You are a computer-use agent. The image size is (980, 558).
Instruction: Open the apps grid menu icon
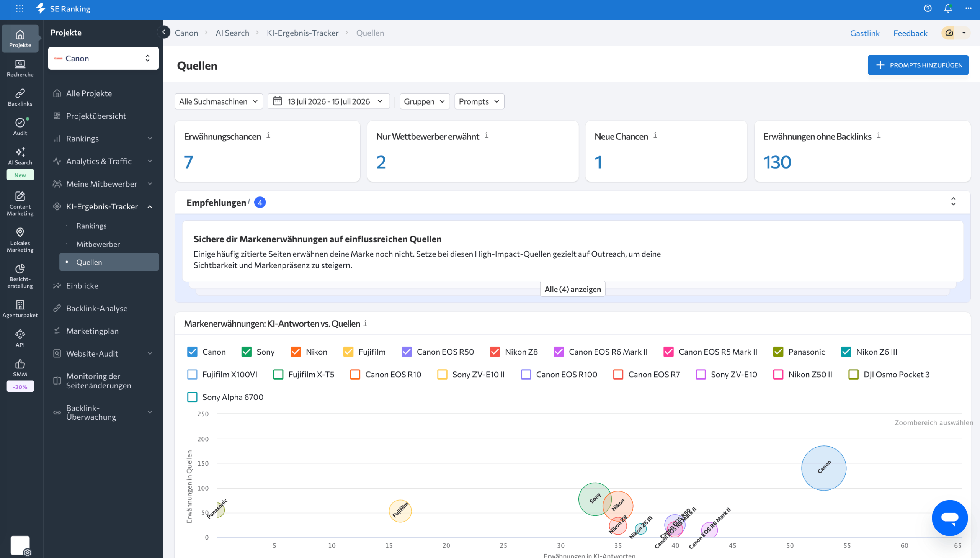(x=20, y=8)
